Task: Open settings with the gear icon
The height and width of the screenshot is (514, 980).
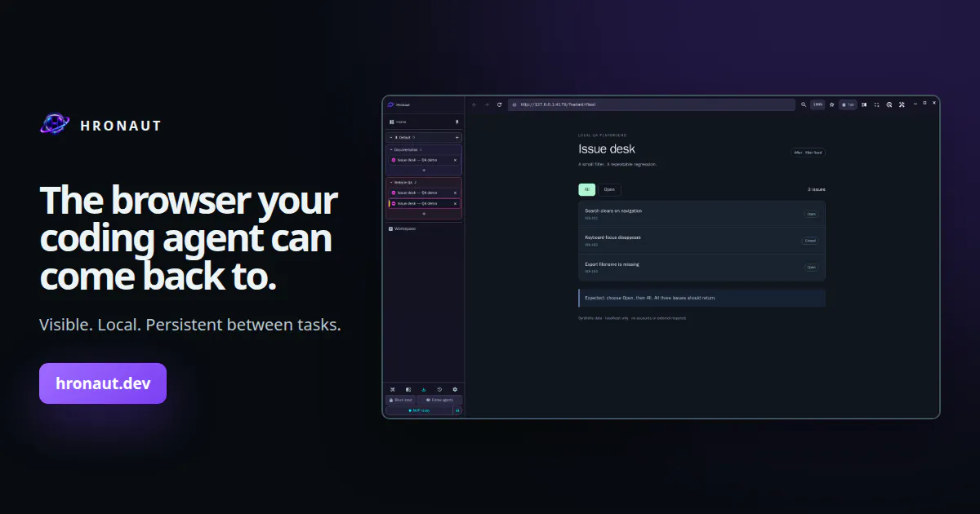Action: [x=455, y=389]
